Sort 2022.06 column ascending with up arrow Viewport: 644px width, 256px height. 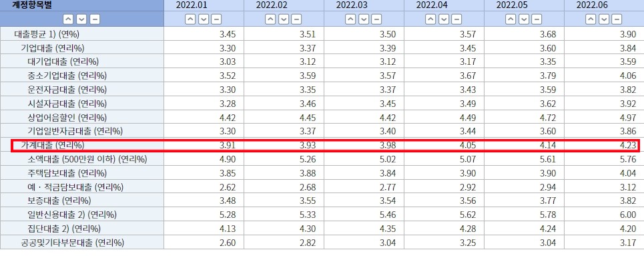(591, 19)
